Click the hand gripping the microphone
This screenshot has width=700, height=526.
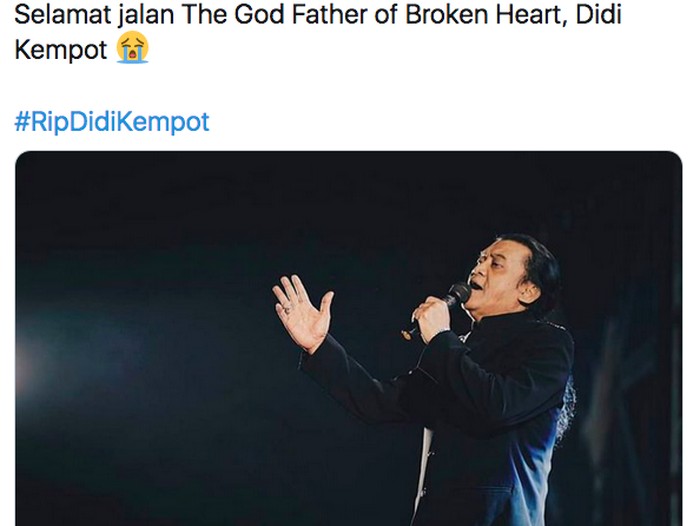tap(433, 319)
